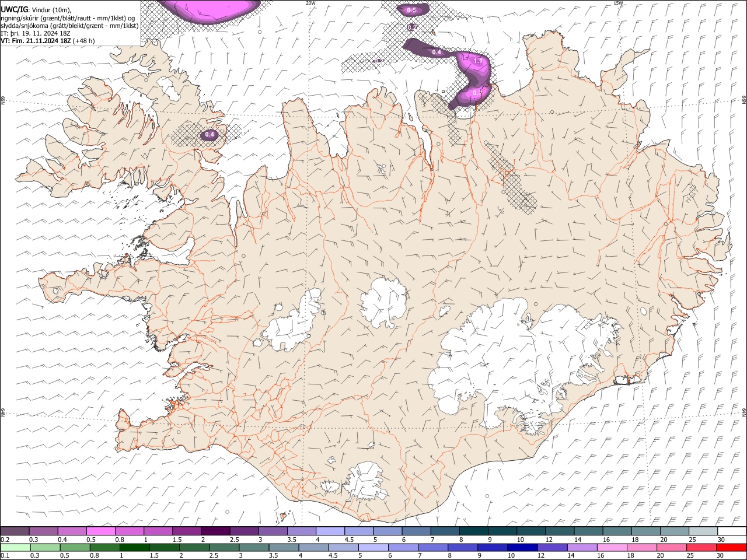Select the VT: Fim. 21.11.2024 18Z line

48,41
